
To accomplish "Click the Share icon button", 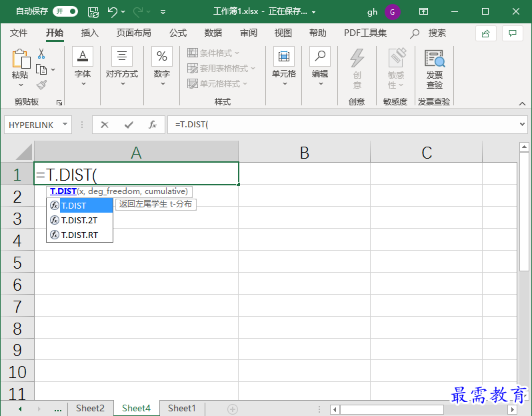I will click(485, 33).
